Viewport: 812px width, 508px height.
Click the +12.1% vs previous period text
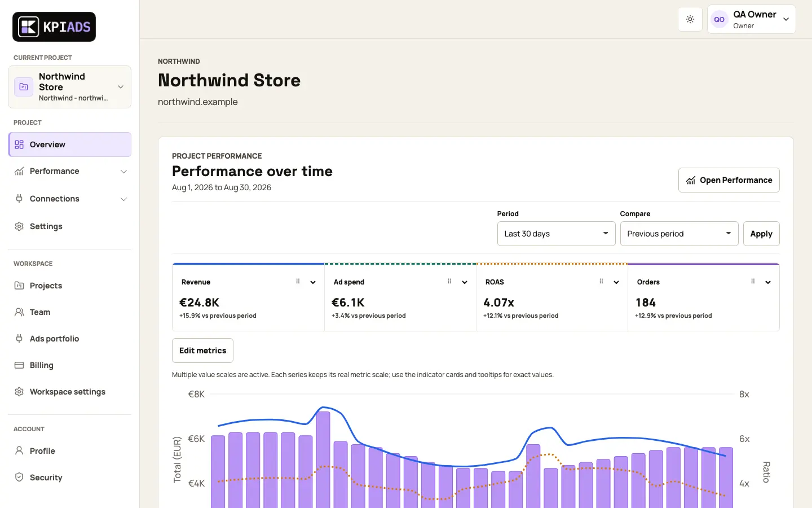pos(521,316)
